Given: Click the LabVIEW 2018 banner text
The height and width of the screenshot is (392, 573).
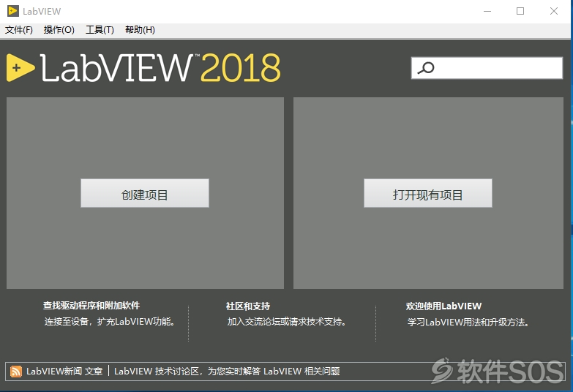Looking at the screenshot, I should pyautogui.click(x=160, y=68).
